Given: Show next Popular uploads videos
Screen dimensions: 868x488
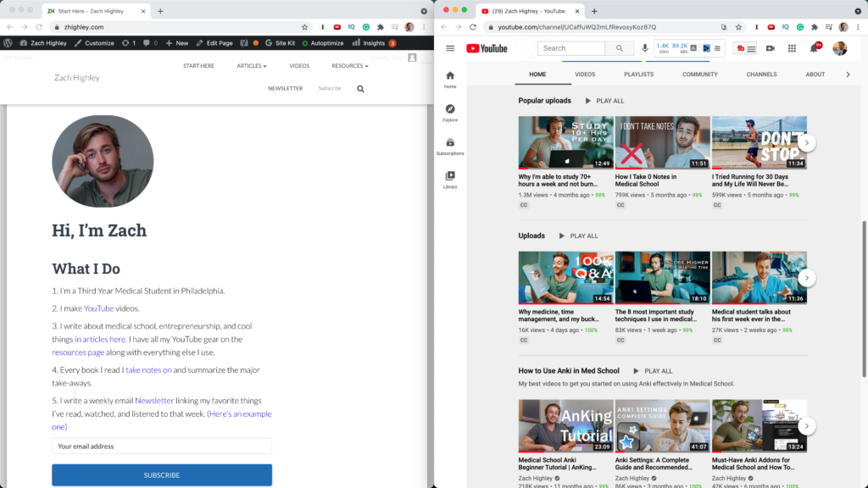Looking at the screenshot, I should point(807,142).
